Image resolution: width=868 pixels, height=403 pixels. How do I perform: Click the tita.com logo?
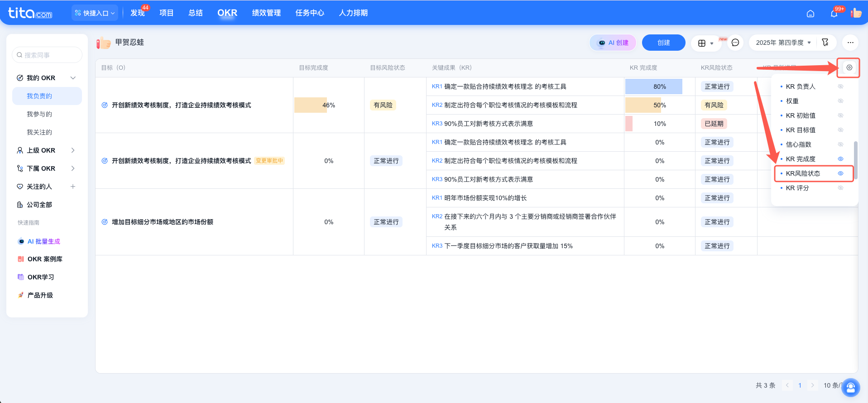click(x=30, y=13)
